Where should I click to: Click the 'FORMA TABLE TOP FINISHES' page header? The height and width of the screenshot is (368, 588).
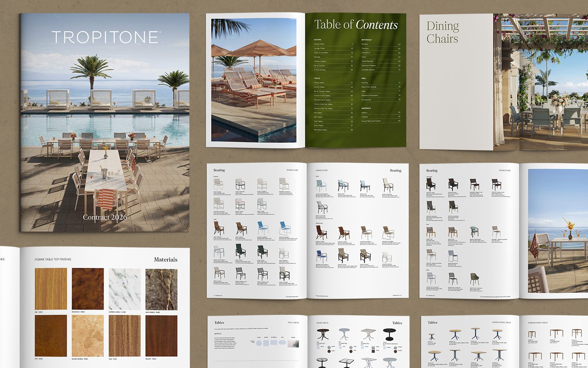click(x=53, y=259)
